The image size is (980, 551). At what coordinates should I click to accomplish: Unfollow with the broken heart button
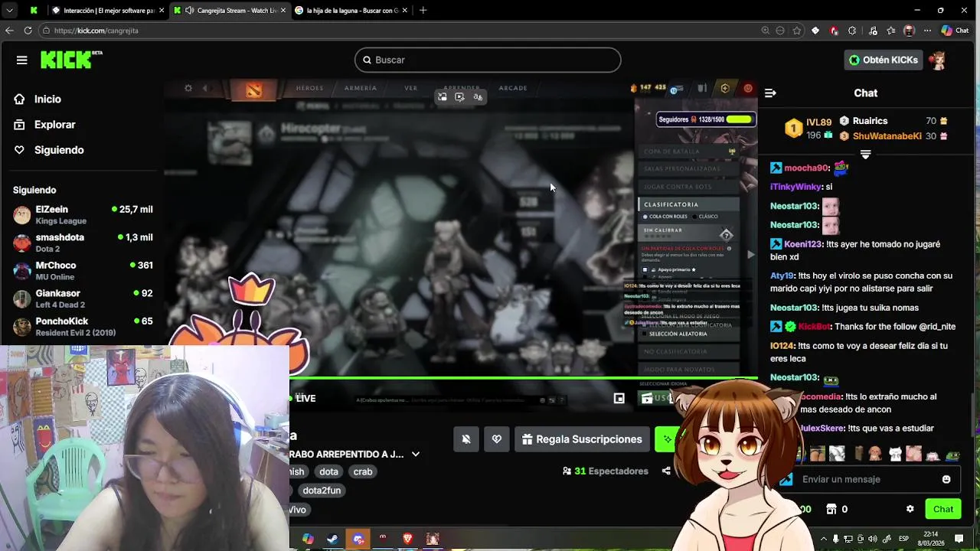click(497, 439)
